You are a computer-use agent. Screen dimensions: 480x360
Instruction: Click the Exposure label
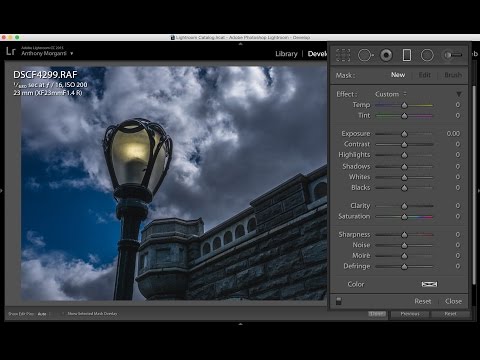[x=355, y=133]
